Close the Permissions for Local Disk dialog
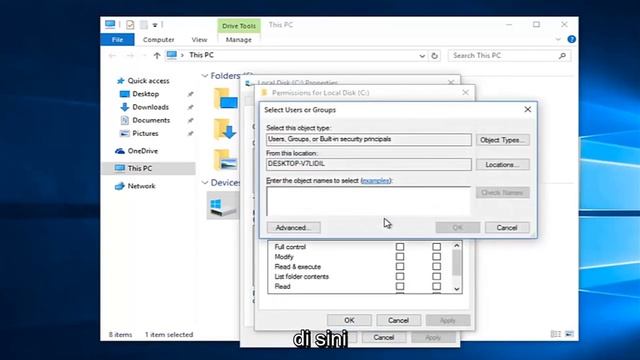The height and width of the screenshot is (360, 640). [465, 93]
